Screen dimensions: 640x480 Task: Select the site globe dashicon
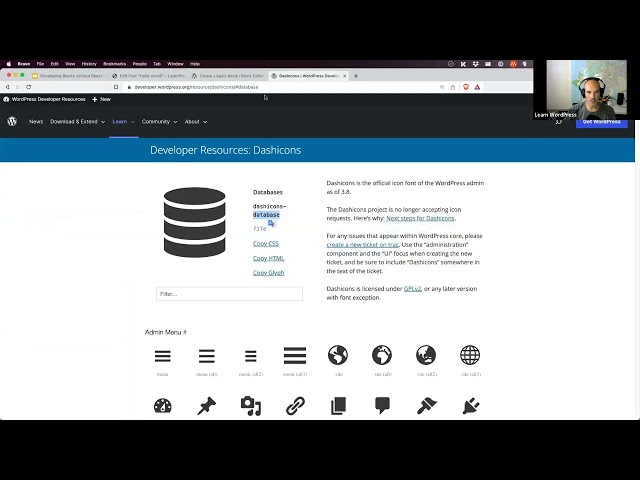click(x=338, y=355)
